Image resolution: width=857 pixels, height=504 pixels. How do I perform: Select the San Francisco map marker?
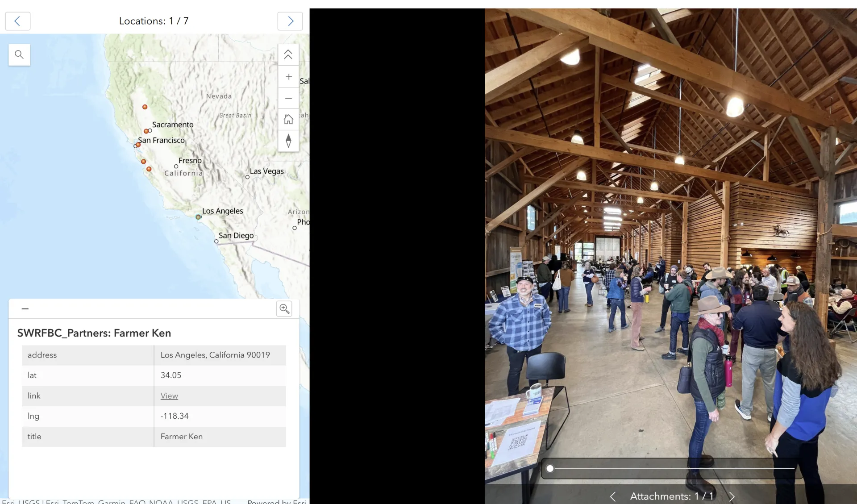(138, 145)
